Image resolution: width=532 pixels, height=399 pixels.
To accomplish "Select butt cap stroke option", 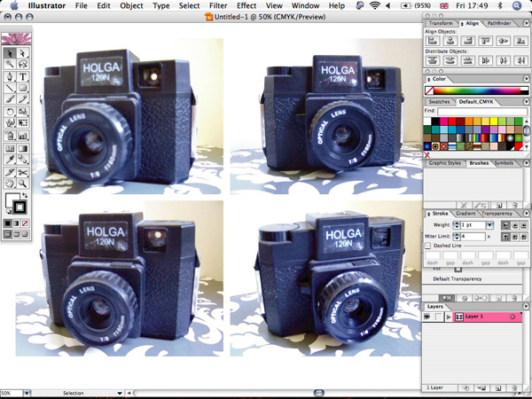I will (505, 224).
